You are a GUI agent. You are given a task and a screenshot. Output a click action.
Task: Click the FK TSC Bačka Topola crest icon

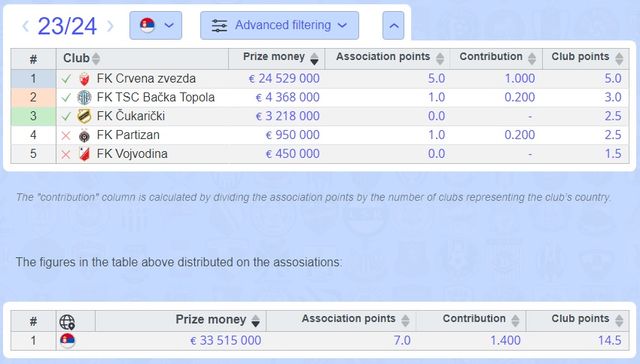84,98
